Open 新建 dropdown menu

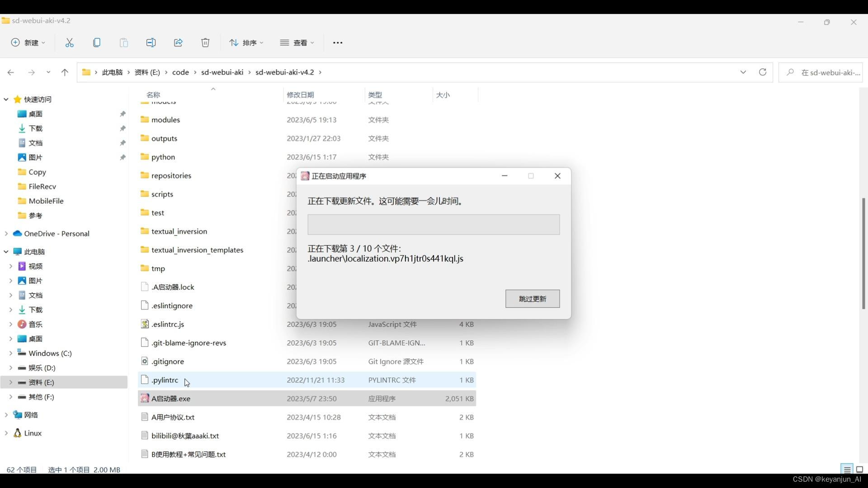28,42
